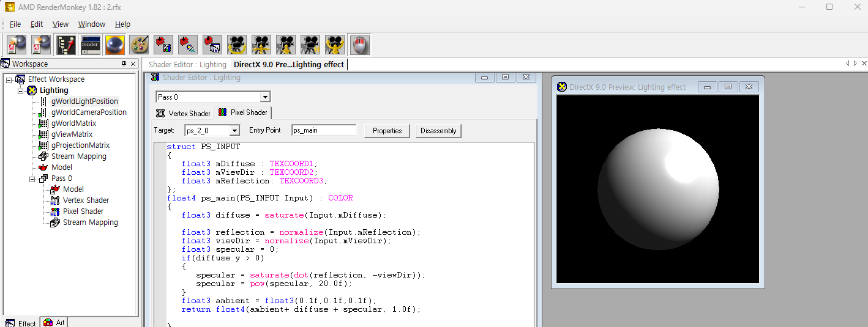
Task: Click the gWorldCameraPosition vector icon
Action: pyautogui.click(x=43, y=112)
